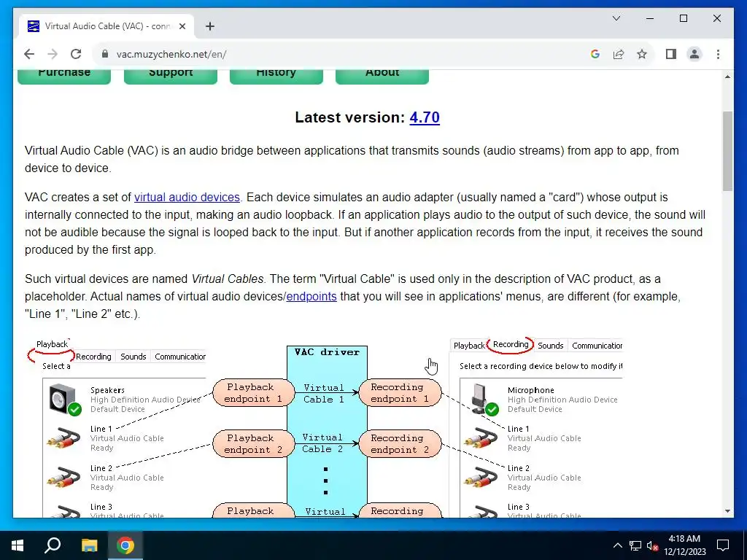Open the notification center icon

pyautogui.click(x=723, y=545)
